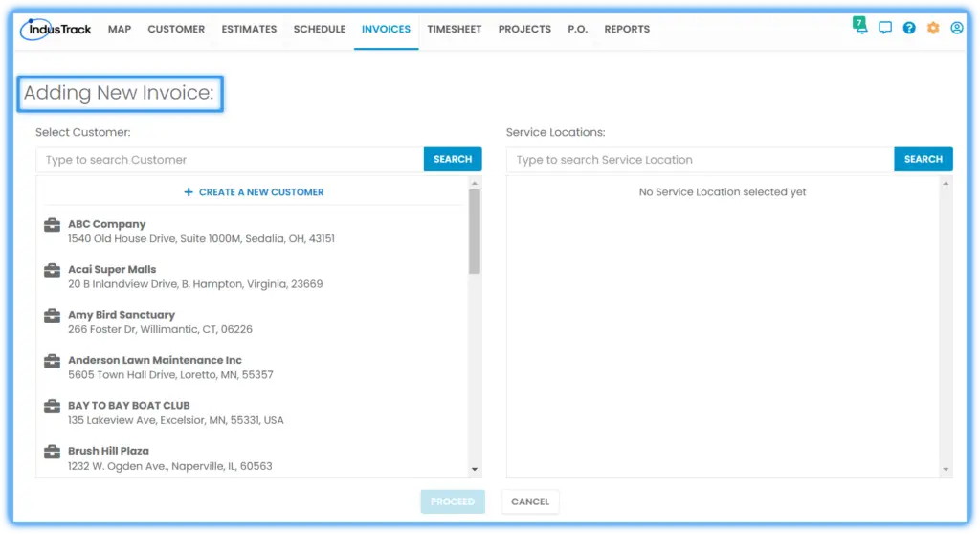Go to the MAP tab
Image resolution: width=980 pixels, height=535 pixels.
tap(120, 29)
